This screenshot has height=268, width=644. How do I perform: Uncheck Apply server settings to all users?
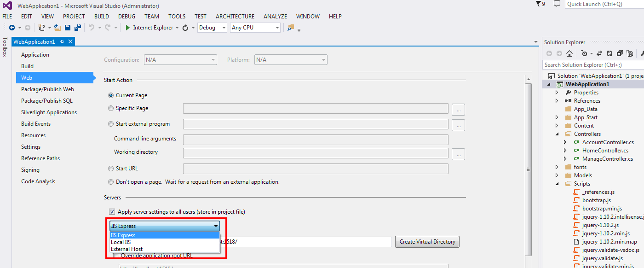[x=112, y=211]
